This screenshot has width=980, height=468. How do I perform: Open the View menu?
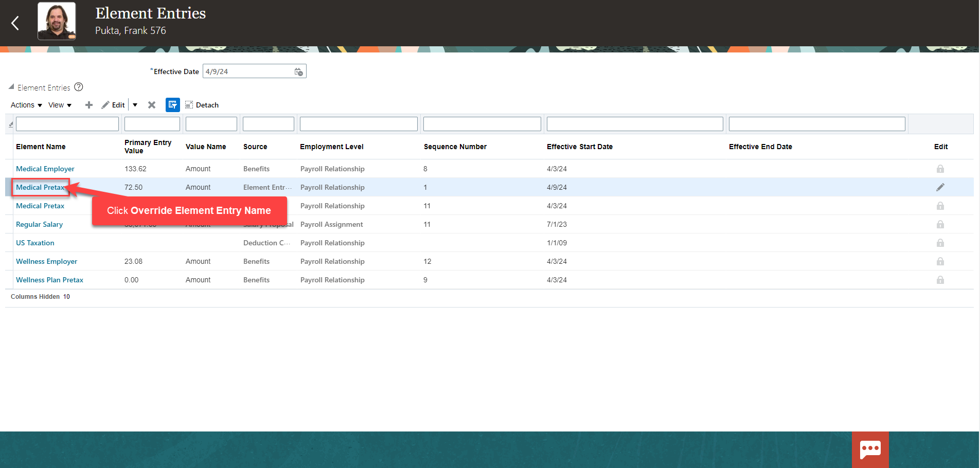tap(60, 105)
